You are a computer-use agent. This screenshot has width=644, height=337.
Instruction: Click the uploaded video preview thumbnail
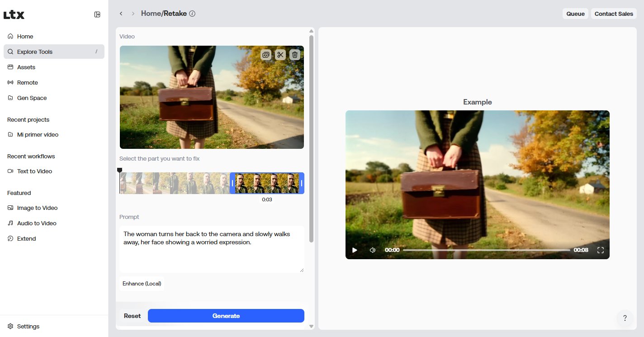[x=212, y=97]
